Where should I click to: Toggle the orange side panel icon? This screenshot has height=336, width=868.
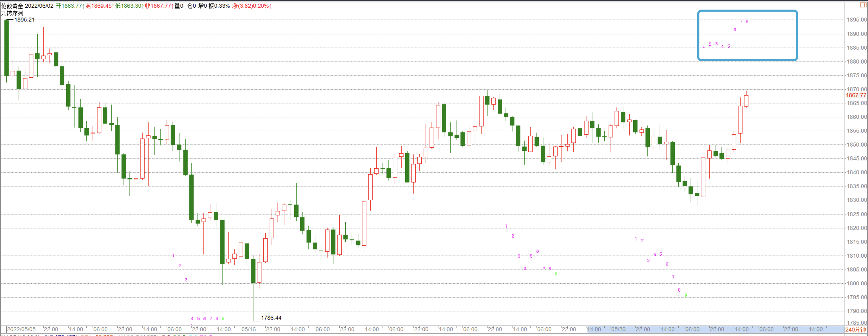tap(863, 5)
